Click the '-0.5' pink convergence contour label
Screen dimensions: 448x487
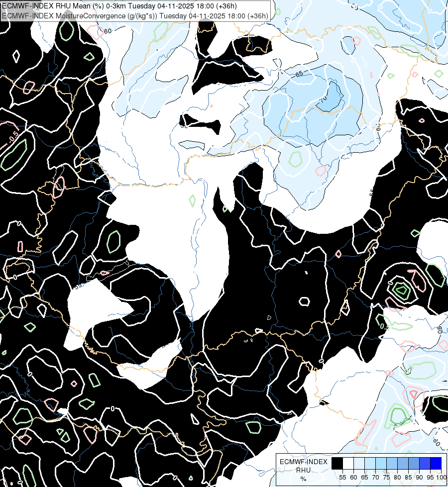[14, 136]
